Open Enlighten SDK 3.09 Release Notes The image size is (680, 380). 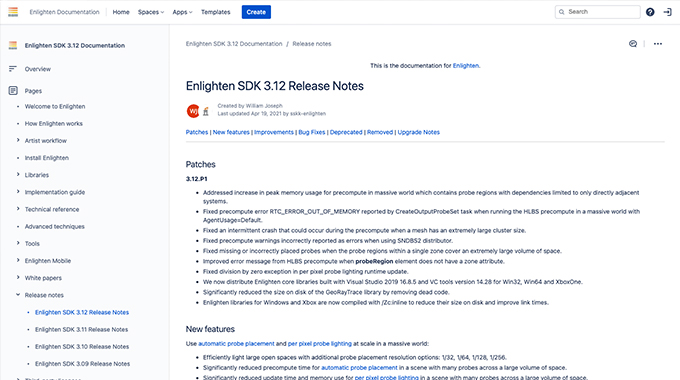82,364
